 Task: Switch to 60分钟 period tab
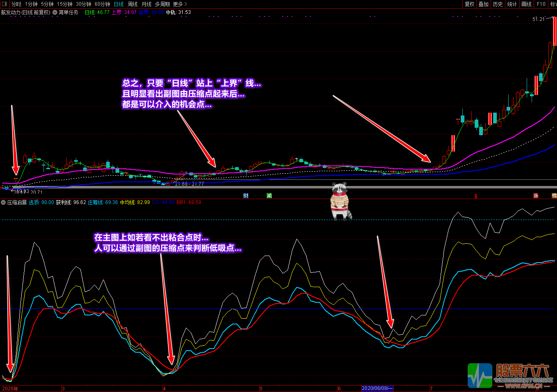pyautogui.click(x=102, y=4)
